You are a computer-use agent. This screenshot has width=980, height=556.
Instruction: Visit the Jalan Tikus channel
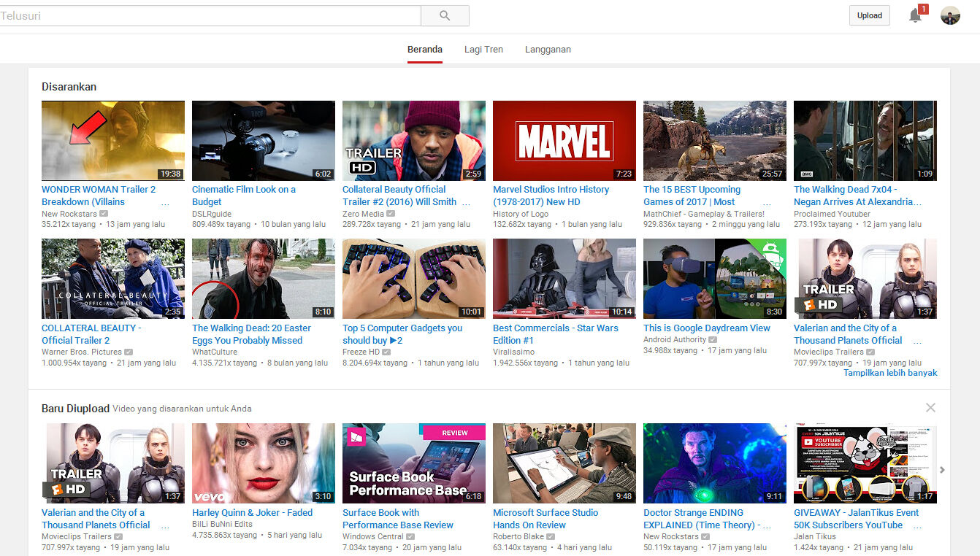[815, 536]
